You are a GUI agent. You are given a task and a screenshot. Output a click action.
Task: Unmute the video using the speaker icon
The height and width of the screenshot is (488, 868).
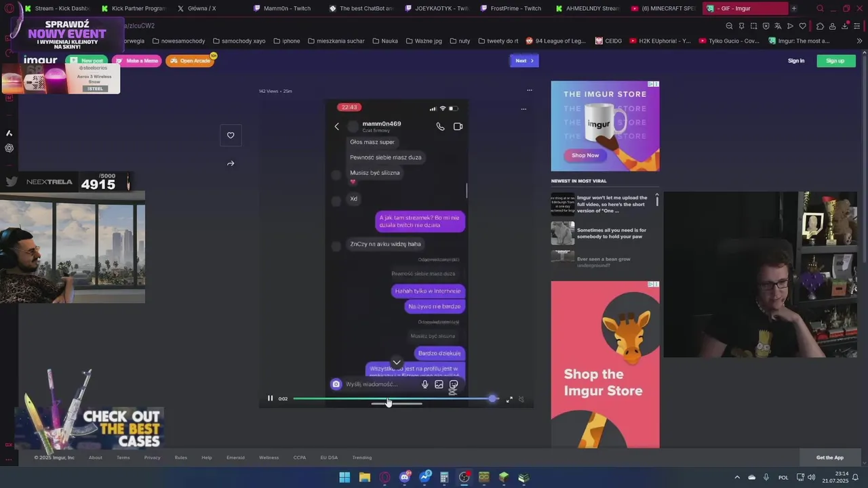[521, 399]
